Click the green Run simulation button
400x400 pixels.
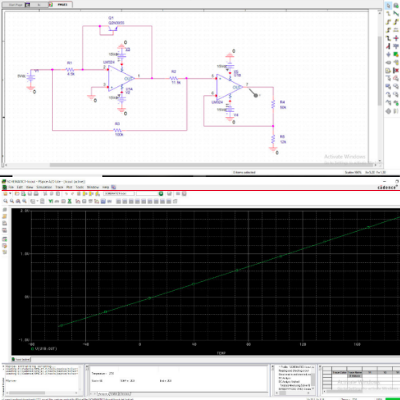point(161,194)
